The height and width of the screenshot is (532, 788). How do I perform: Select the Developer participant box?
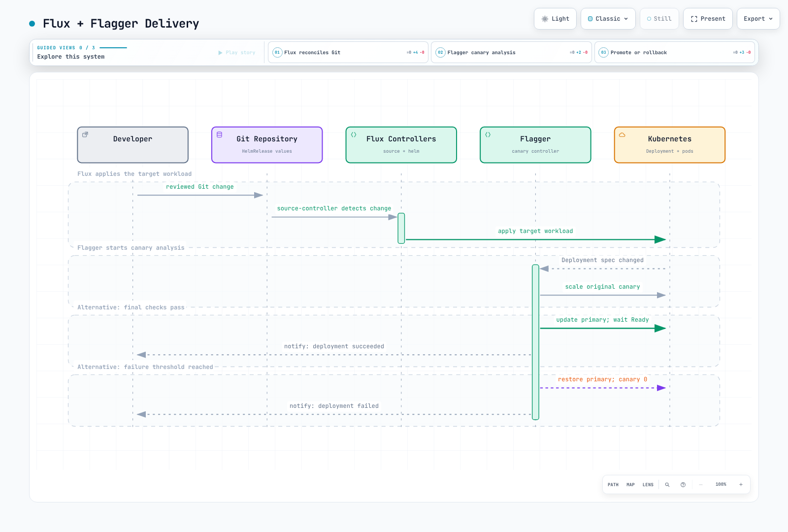tap(133, 145)
